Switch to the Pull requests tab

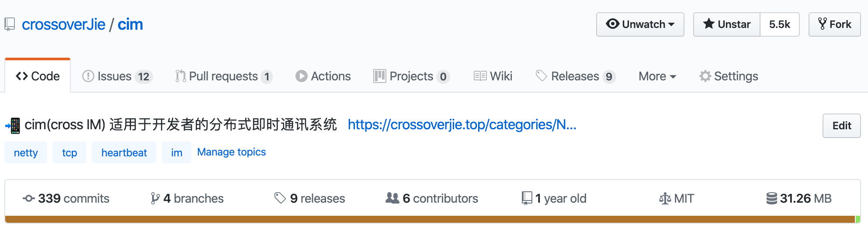[224, 76]
